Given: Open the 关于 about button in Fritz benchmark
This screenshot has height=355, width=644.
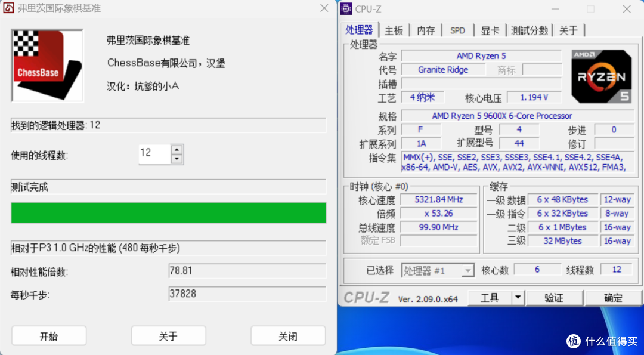Looking at the screenshot, I should click(x=168, y=336).
